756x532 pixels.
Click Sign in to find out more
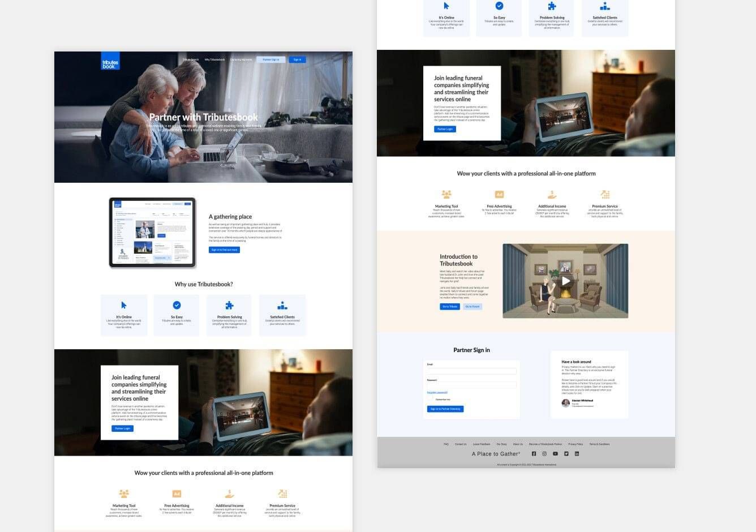coord(224,250)
